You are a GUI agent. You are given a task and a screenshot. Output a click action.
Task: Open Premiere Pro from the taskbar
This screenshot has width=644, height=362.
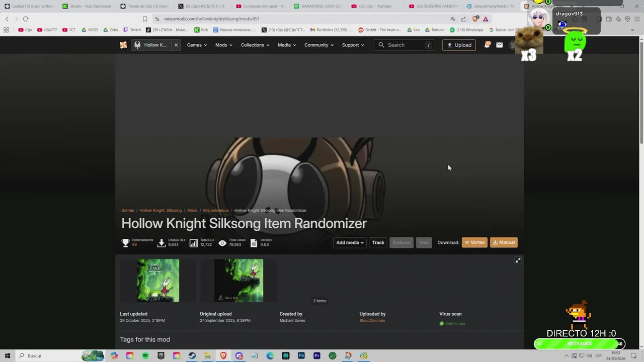coord(317,355)
